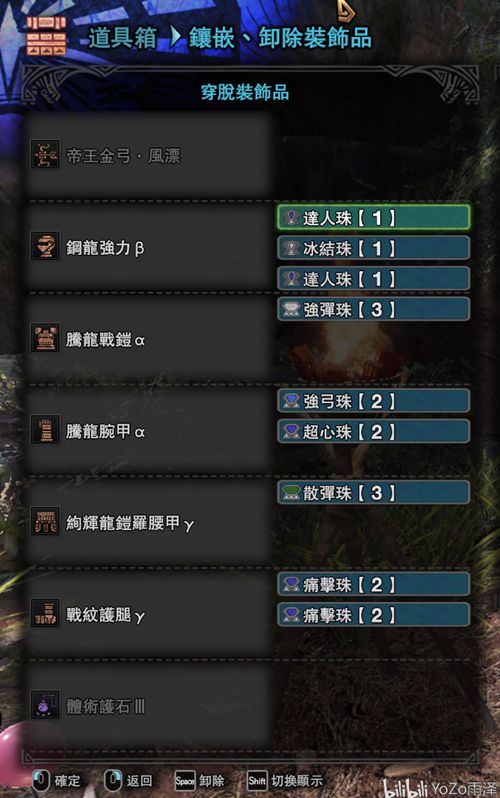Screen dimensions: 500x798
Task: Select the gauntlet icon for 騰龍腕甲α
Action: pyautogui.click(x=45, y=430)
